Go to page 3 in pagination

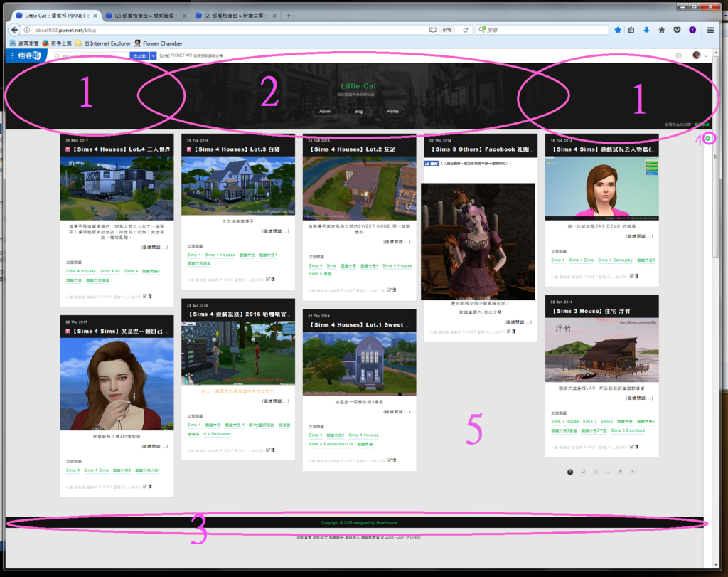pyautogui.click(x=596, y=472)
